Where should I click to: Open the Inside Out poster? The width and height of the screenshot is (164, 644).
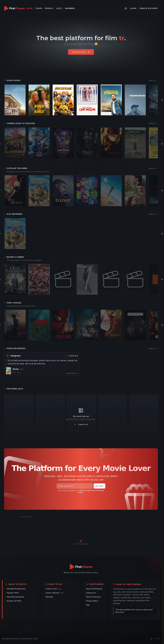pos(87,191)
